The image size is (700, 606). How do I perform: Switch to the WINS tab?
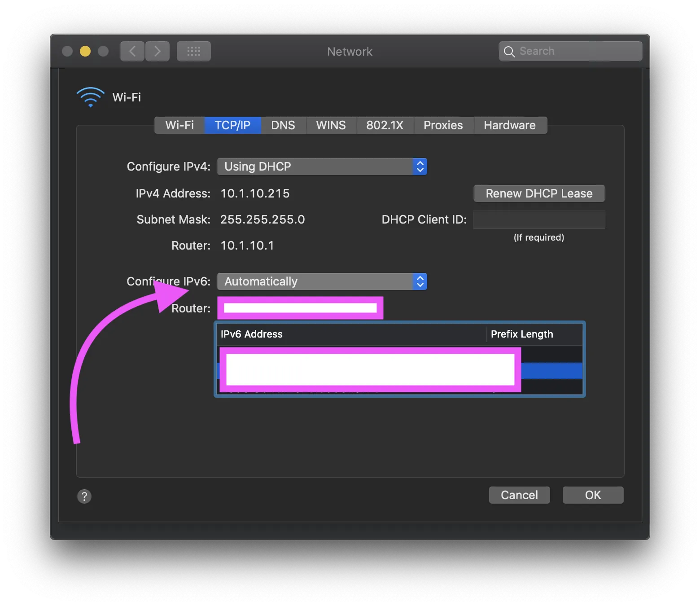(x=331, y=125)
